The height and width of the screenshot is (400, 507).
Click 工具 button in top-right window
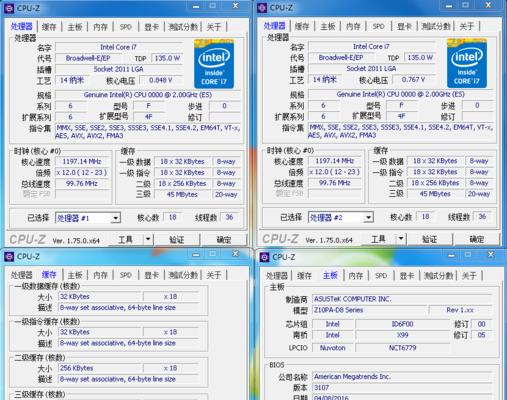(378, 239)
